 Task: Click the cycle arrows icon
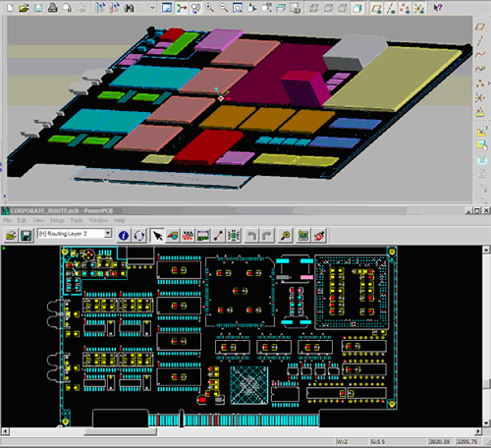(139, 236)
